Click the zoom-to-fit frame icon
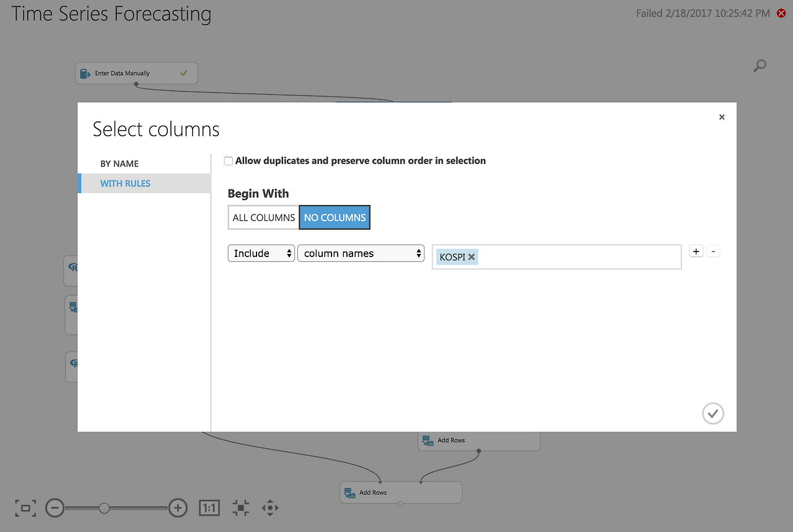The width and height of the screenshot is (793, 532). click(25, 508)
